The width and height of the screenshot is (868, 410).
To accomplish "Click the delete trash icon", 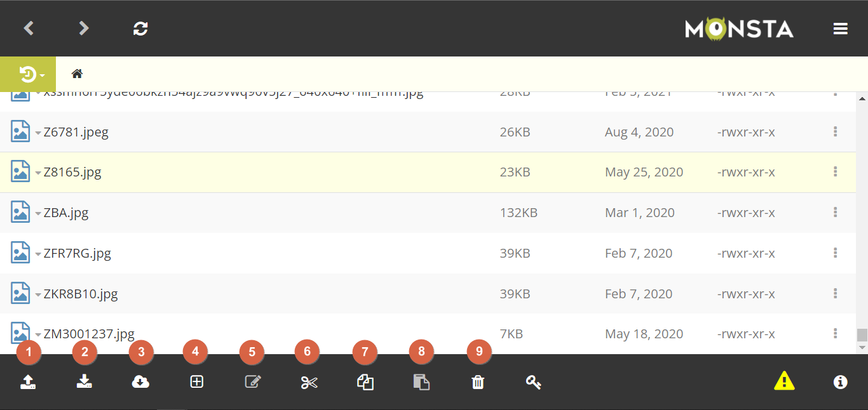I will [478, 382].
